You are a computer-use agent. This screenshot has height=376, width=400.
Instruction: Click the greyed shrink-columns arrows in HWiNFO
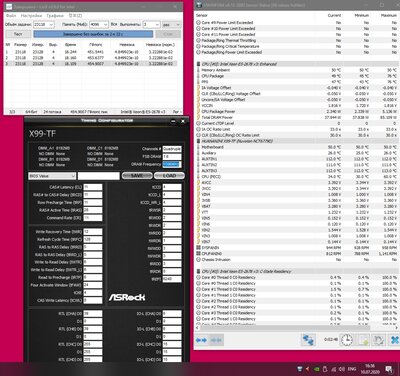(x=216, y=340)
